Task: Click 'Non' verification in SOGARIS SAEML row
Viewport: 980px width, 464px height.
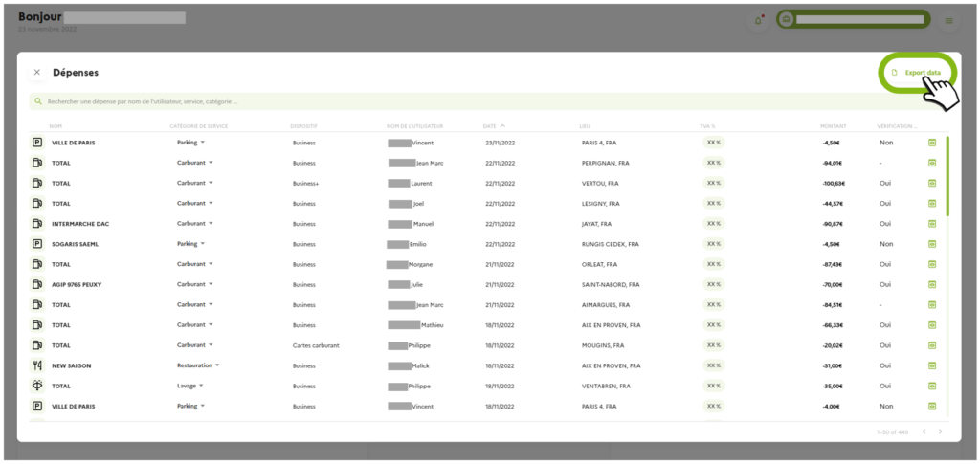Action: tap(886, 244)
